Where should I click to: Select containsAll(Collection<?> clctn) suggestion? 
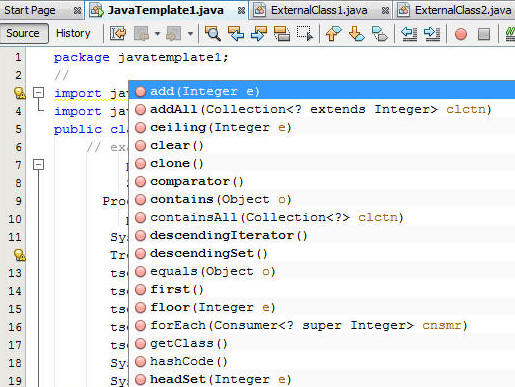(x=322, y=217)
